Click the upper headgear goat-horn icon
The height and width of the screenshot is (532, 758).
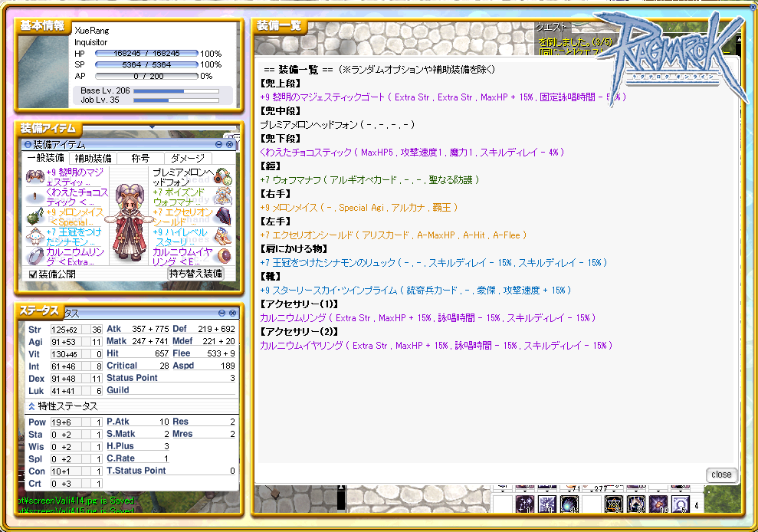[x=34, y=177]
